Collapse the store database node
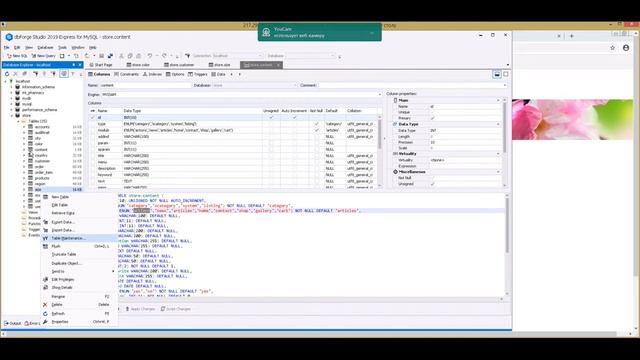Screen dimensions: 640x360 (x=11, y=116)
